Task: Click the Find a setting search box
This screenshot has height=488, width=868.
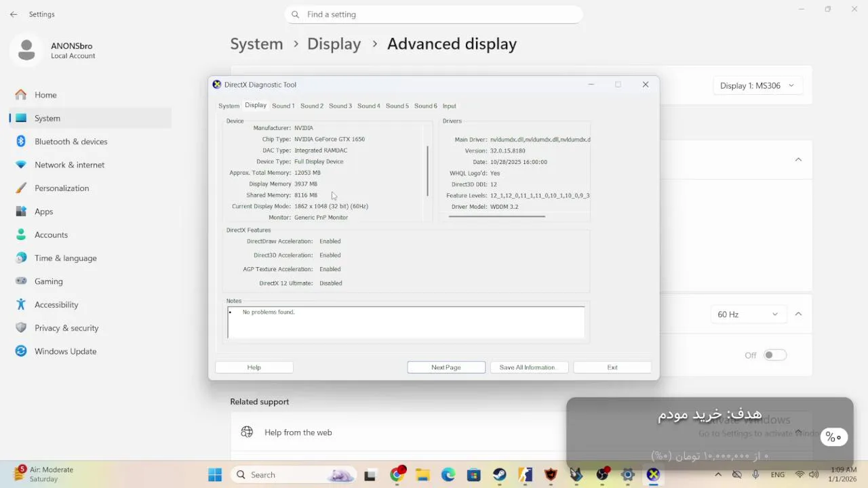Action: [433, 14]
